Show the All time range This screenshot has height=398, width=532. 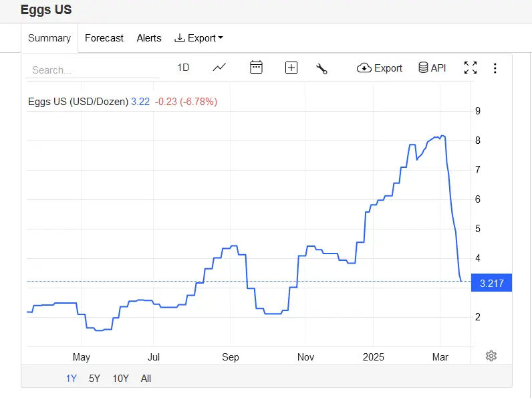(x=146, y=378)
